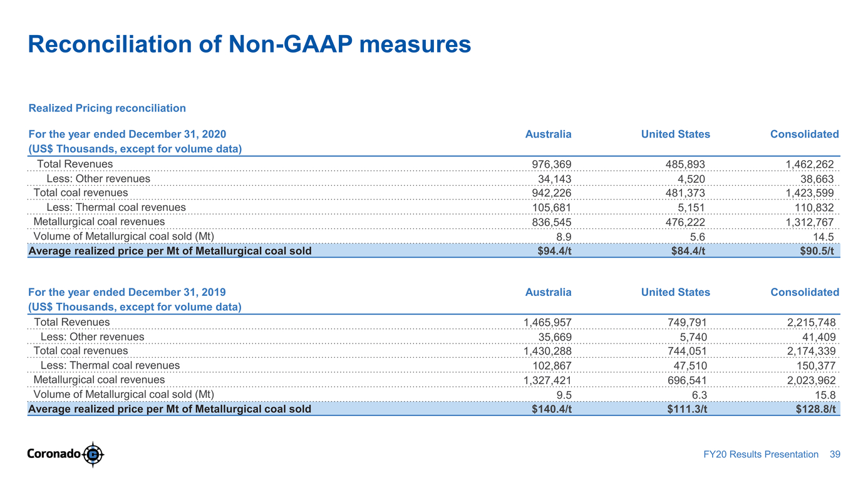Select Consolidated Other revenues 38,663
Image resolution: width=868 pixels, height=488 pixels.
817,180
